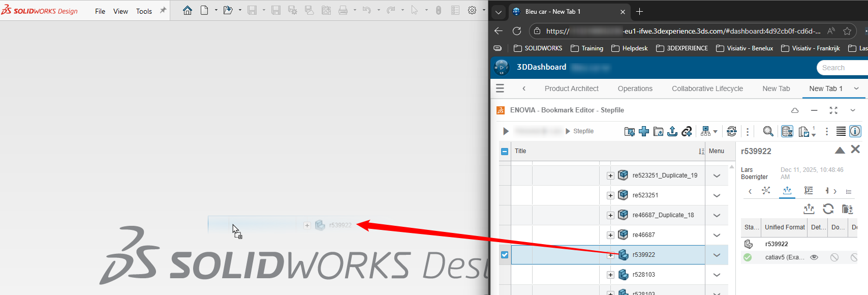Click the 3DDashboard Search field

point(841,68)
